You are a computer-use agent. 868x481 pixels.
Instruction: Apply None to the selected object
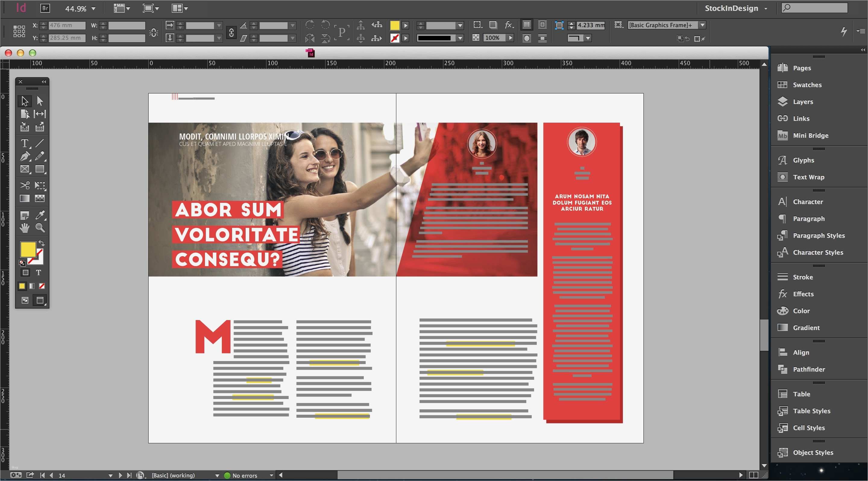pyautogui.click(x=42, y=286)
